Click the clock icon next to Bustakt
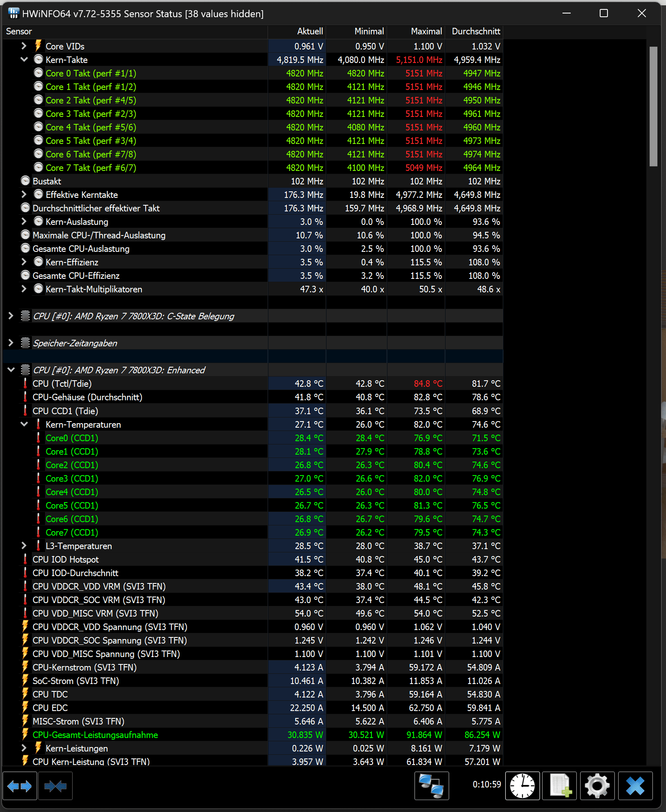Viewport: 666px width, 812px height. coord(25,181)
